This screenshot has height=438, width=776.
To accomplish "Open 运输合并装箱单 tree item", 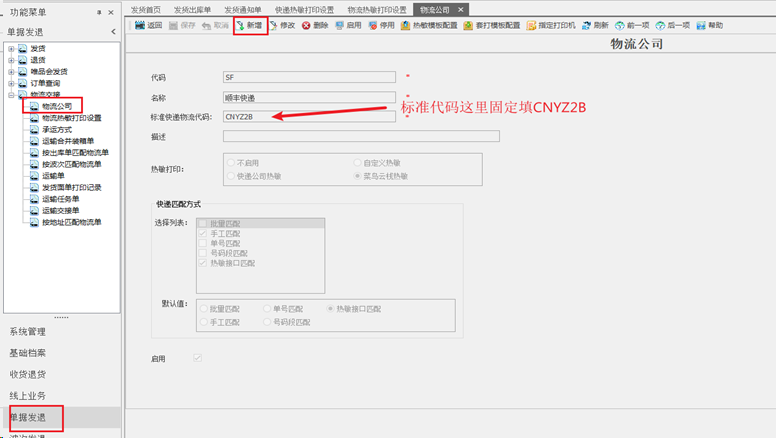I will tap(68, 141).
